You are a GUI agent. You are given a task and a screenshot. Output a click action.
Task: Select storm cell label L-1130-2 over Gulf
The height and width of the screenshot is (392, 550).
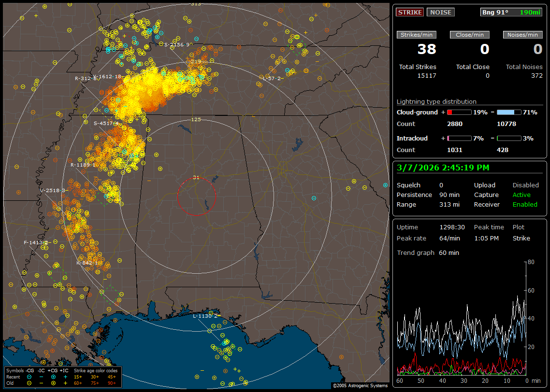coord(205,316)
